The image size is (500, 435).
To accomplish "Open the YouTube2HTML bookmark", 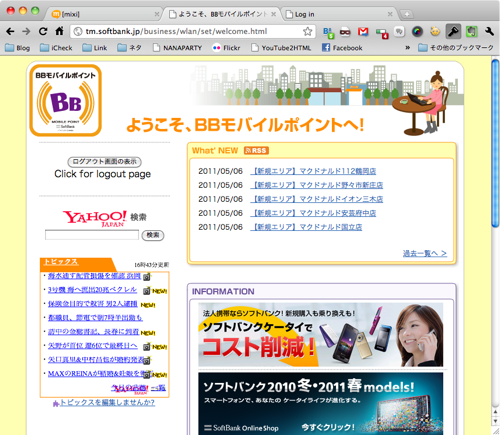I will [x=281, y=48].
